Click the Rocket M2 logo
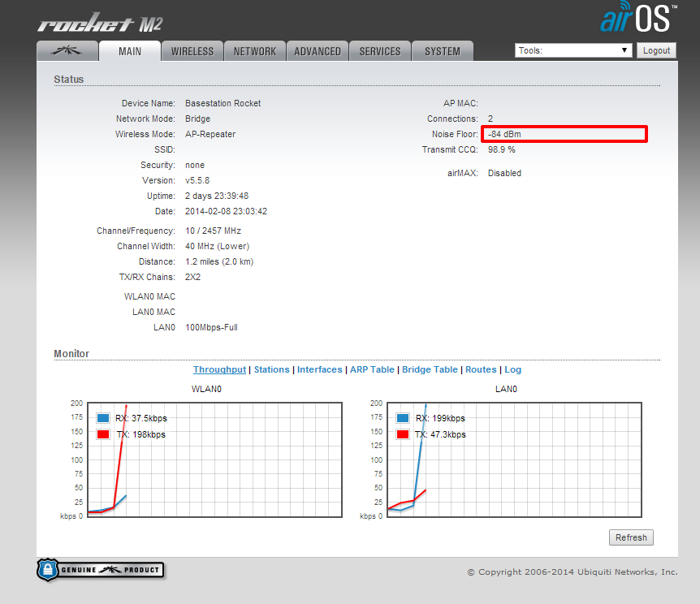The height and width of the screenshot is (604, 700). click(100, 24)
